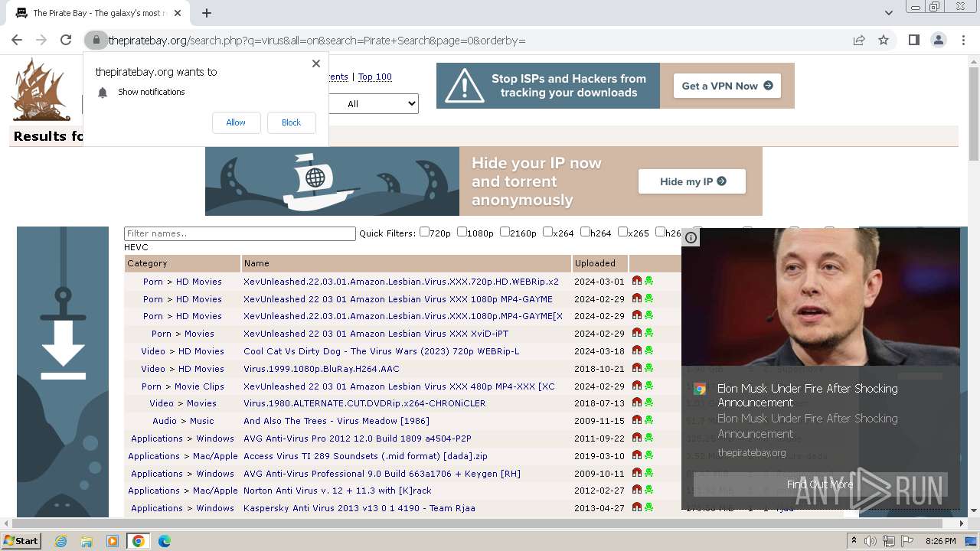Click Find Out More on notification
Image resolution: width=980 pixels, height=551 pixels.
coord(820,484)
